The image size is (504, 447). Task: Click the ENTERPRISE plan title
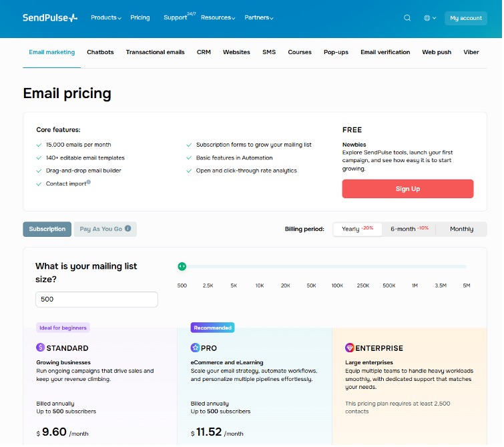coord(381,349)
